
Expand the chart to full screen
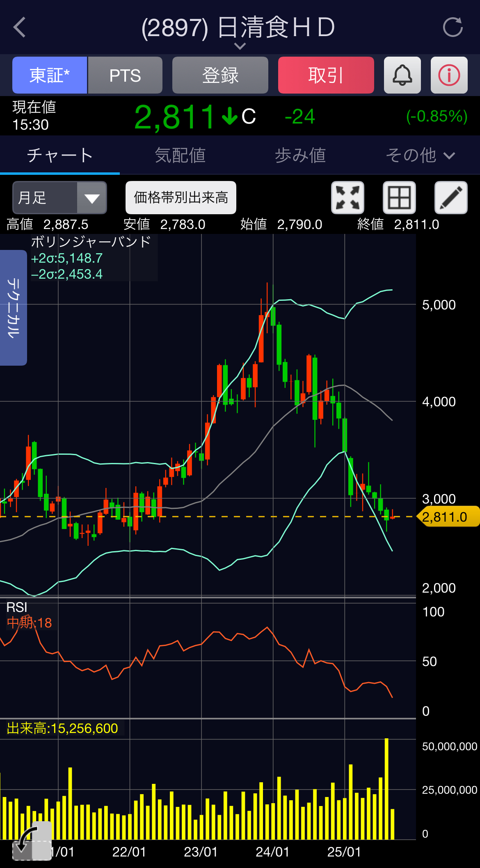coord(347,197)
